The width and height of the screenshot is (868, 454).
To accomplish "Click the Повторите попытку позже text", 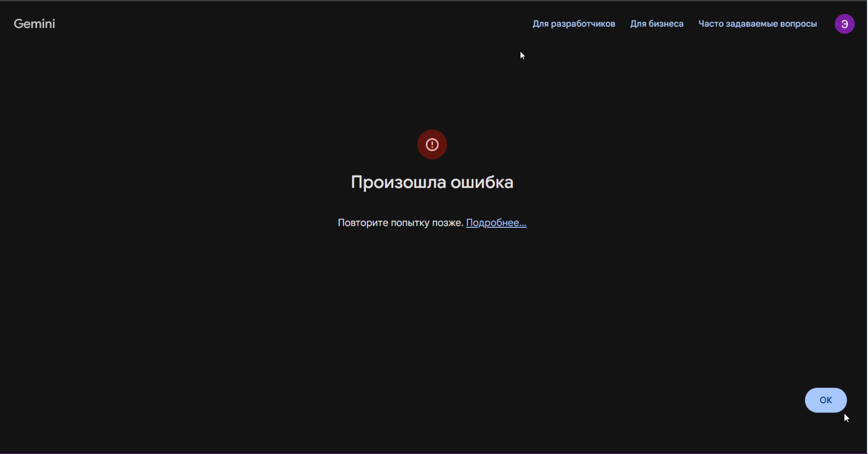I will click(400, 223).
